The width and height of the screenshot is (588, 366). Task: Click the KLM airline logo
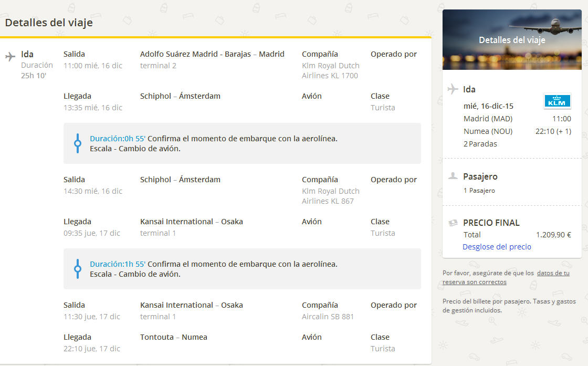[557, 101]
